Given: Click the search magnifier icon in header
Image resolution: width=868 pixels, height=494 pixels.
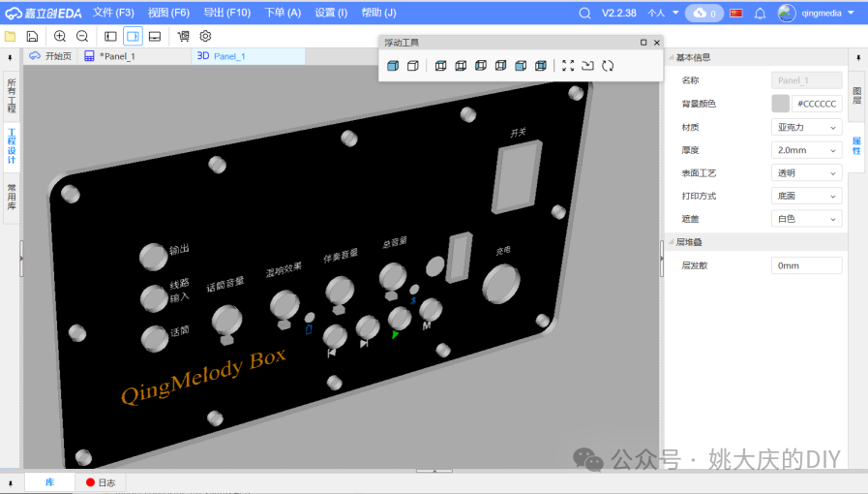Looking at the screenshot, I should (584, 14).
